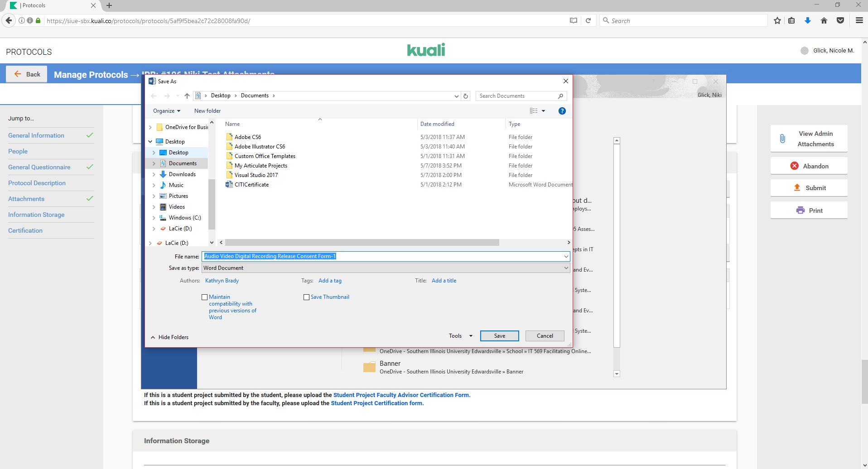Click the refresh icon beside the path bar
Viewport: 868px width, 469px height.
click(465, 96)
